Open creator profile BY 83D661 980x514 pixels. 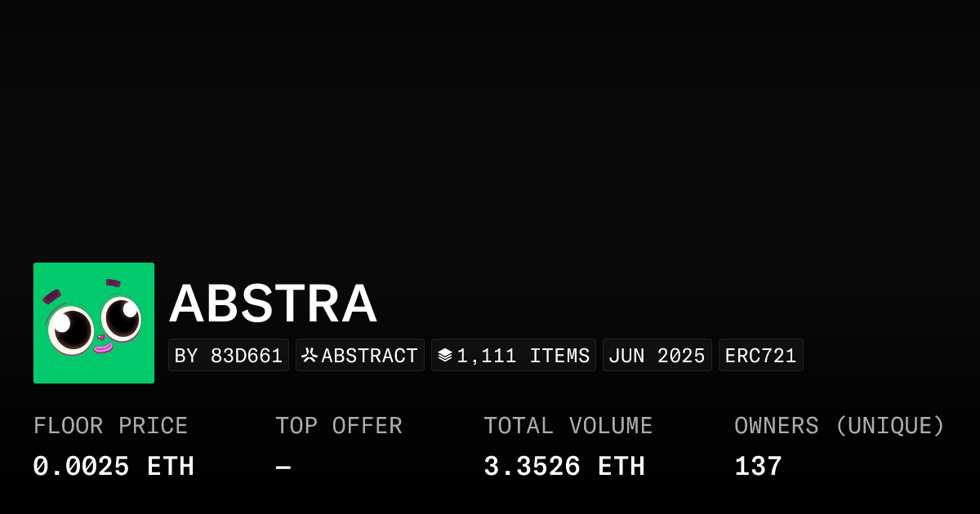229,356
